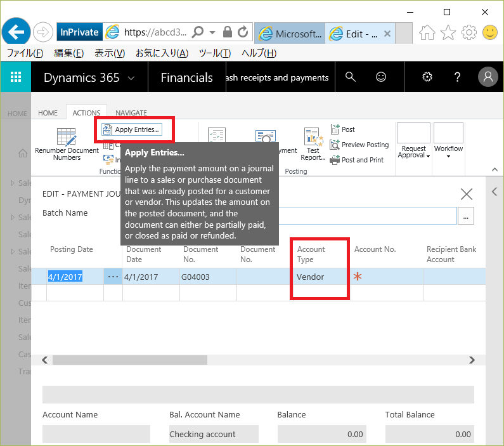Click the horizontal scrollbar thumb
Screen dimensions: 504x446
(130, 360)
